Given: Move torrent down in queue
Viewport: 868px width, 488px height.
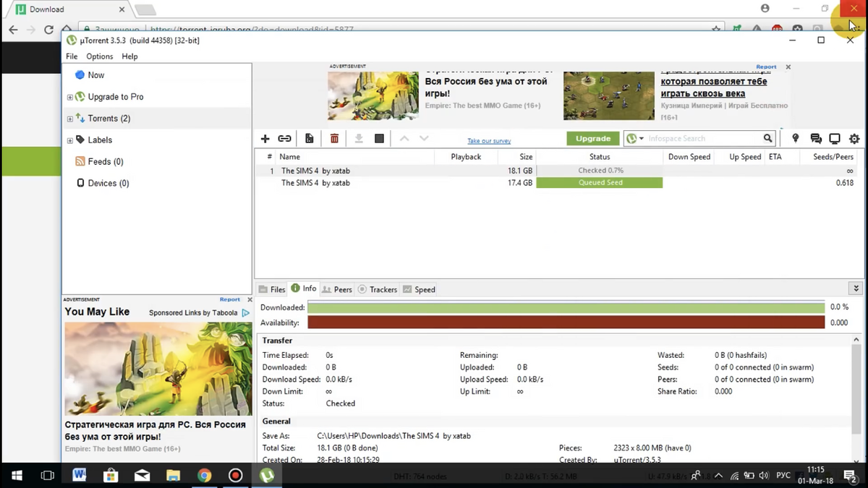Looking at the screenshot, I should pyautogui.click(x=424, y=139).
